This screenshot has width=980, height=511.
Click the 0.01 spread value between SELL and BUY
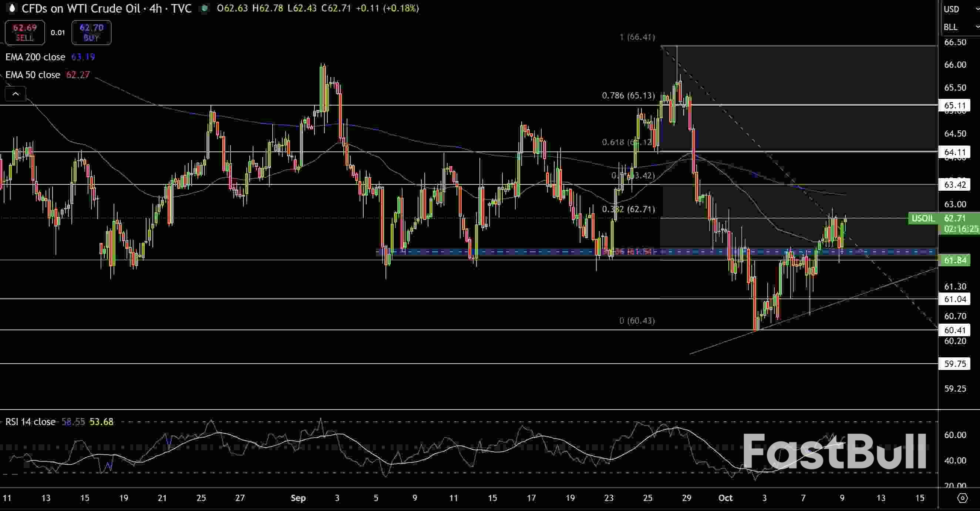coord(57,32)
